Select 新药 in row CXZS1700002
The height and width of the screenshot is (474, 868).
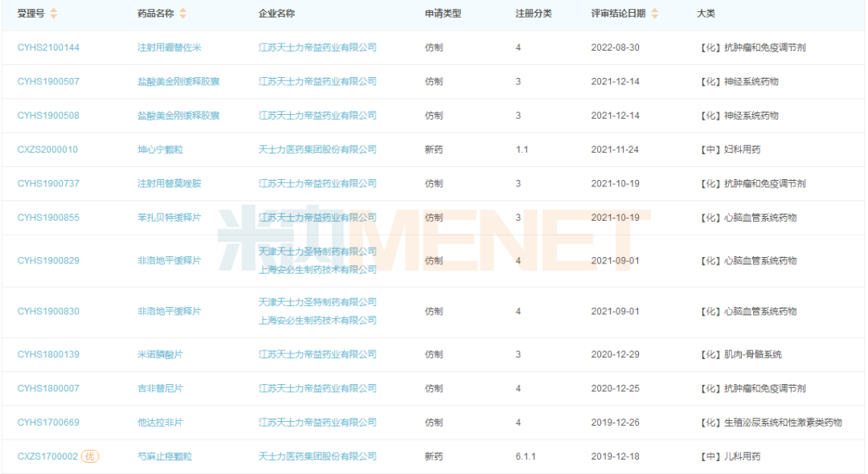(x=433, y=456)
